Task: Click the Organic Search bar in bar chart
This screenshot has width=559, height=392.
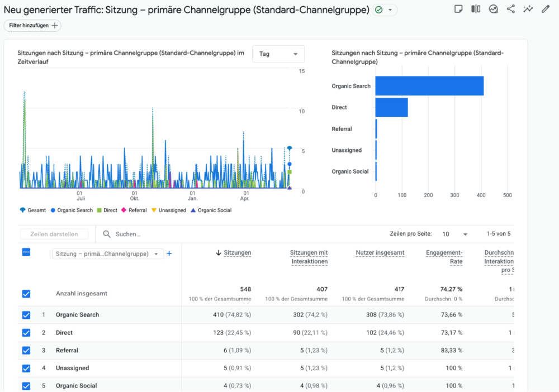Action: pyautogui.click(x=429, y=86)
